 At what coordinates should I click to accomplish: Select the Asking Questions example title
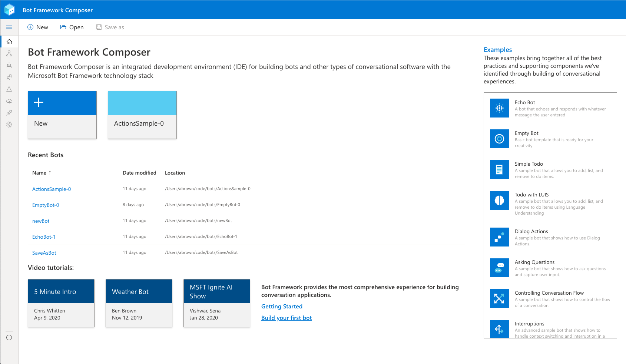click(x=534, y=262)
